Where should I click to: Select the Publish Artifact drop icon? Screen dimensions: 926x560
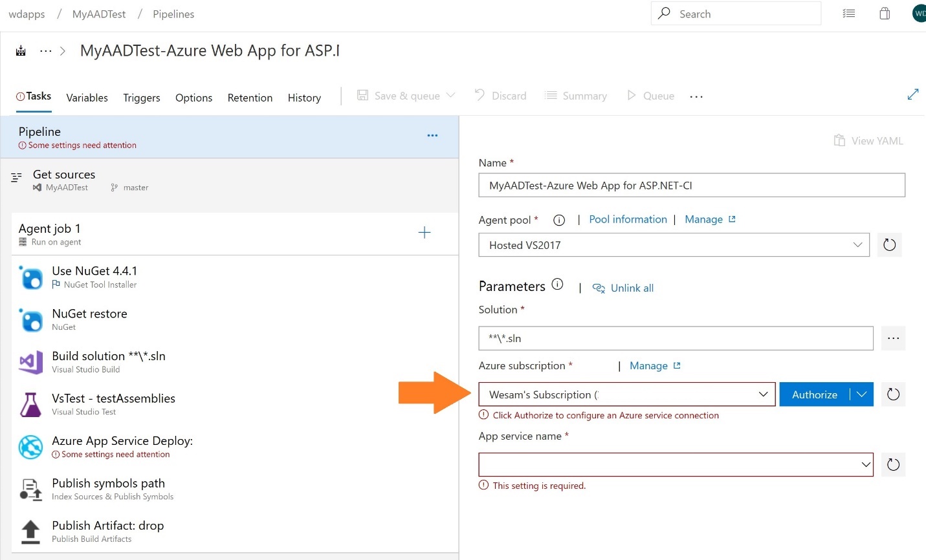(31, 532)
